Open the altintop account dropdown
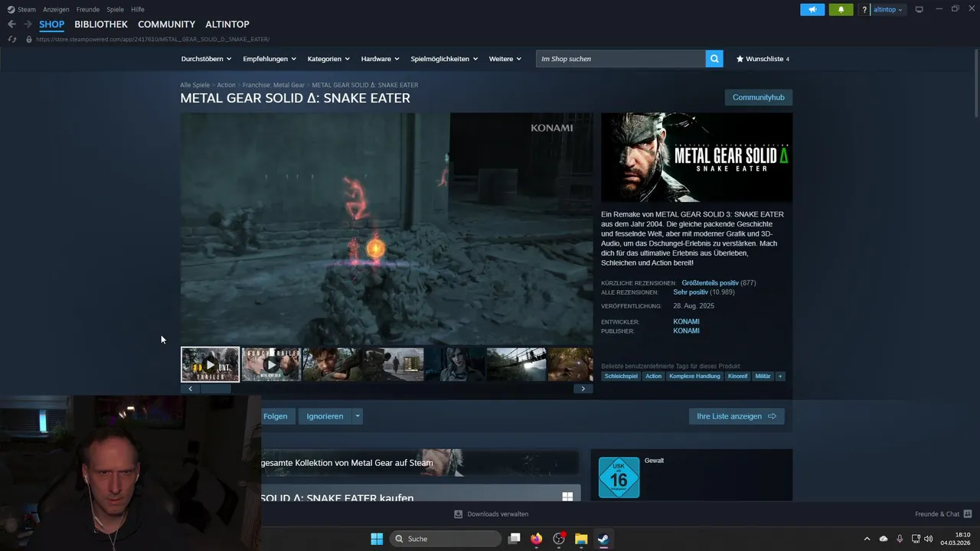980x551 pixels. pyautogui.click(x=888, y=10)
